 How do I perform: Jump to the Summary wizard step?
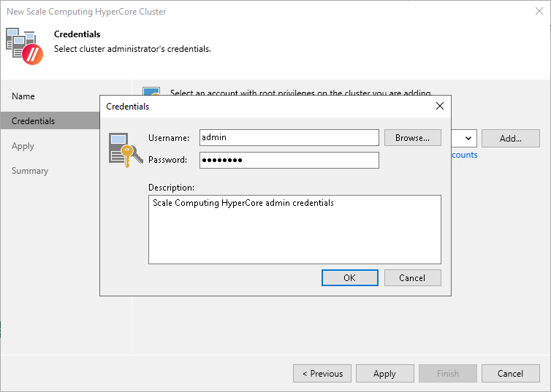(x=30, y=171)
